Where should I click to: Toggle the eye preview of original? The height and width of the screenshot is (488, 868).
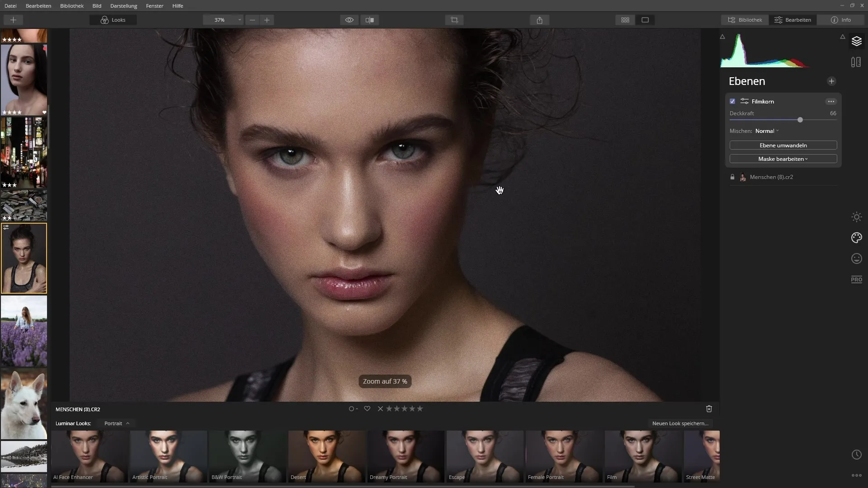tap(349, 20)
